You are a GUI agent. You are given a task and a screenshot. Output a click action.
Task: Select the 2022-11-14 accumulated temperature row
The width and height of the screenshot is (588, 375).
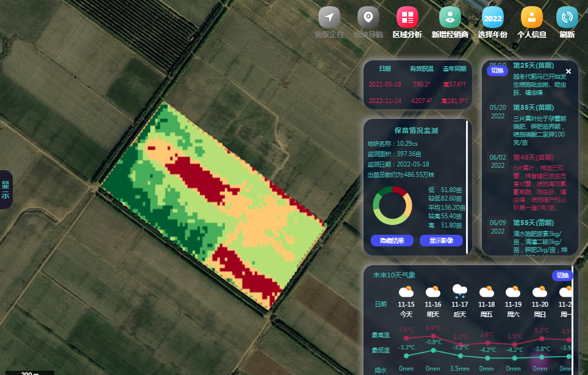click(x=417, y=101)
